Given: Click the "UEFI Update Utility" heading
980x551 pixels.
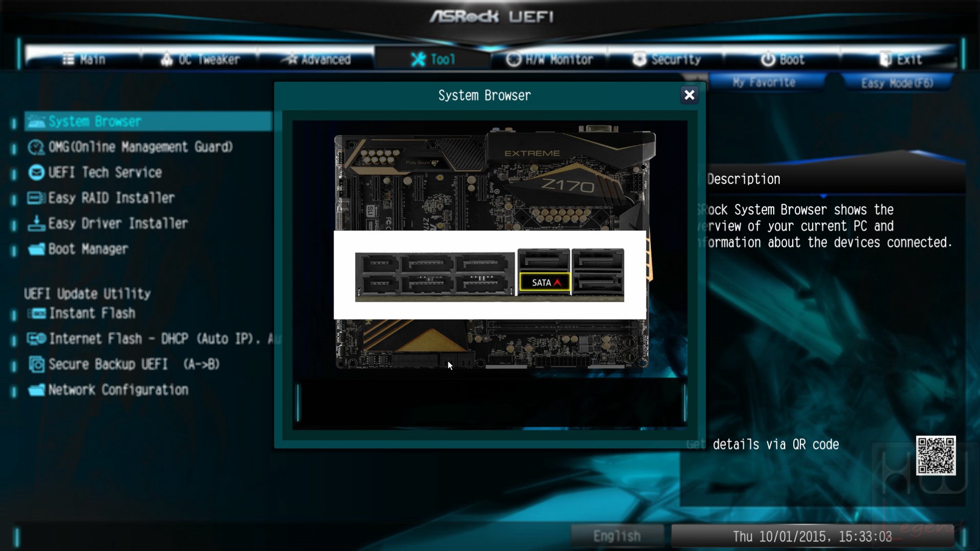Looking at the screenshot, I should (x=88, y=294).
